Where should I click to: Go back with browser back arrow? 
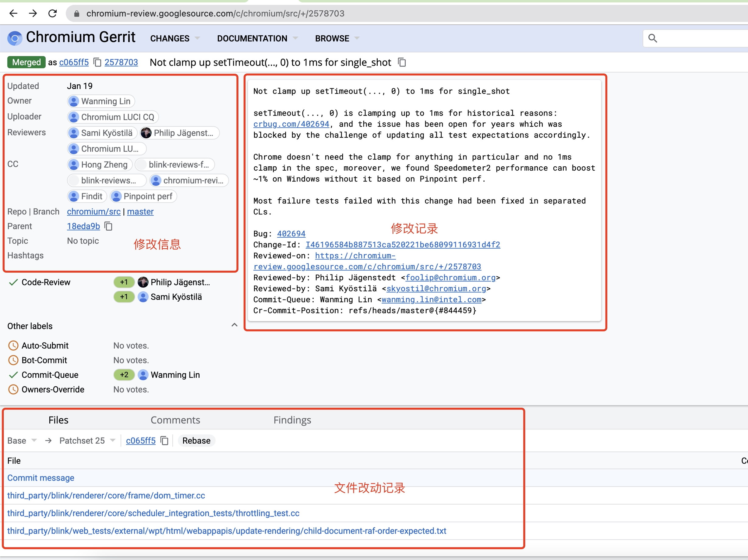click(13, 13)
